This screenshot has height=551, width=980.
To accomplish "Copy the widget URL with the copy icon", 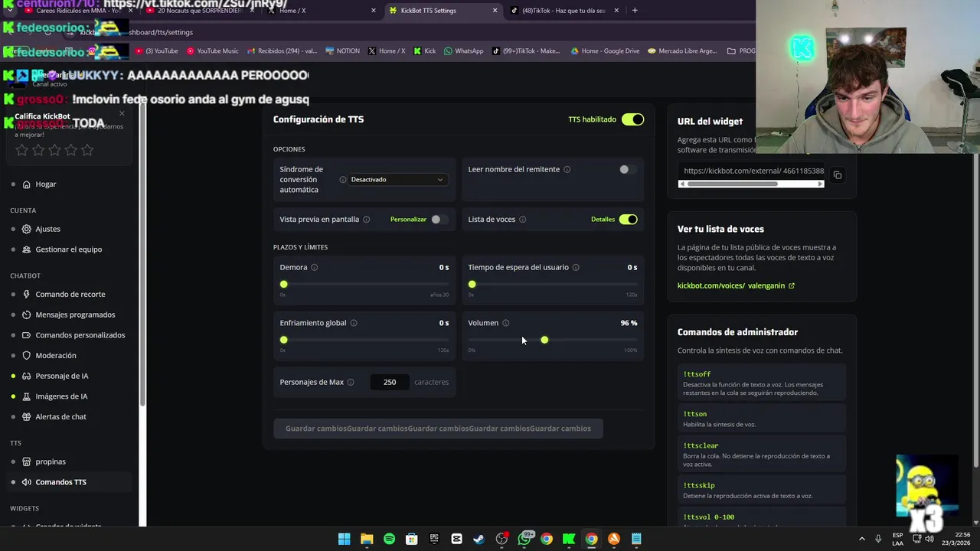I will (x=838, y=175).
